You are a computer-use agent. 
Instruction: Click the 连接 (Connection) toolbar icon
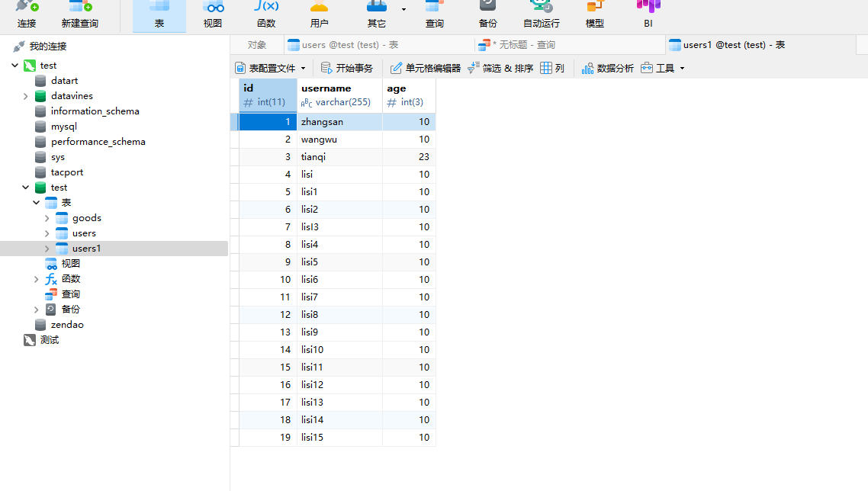point(27,14)
